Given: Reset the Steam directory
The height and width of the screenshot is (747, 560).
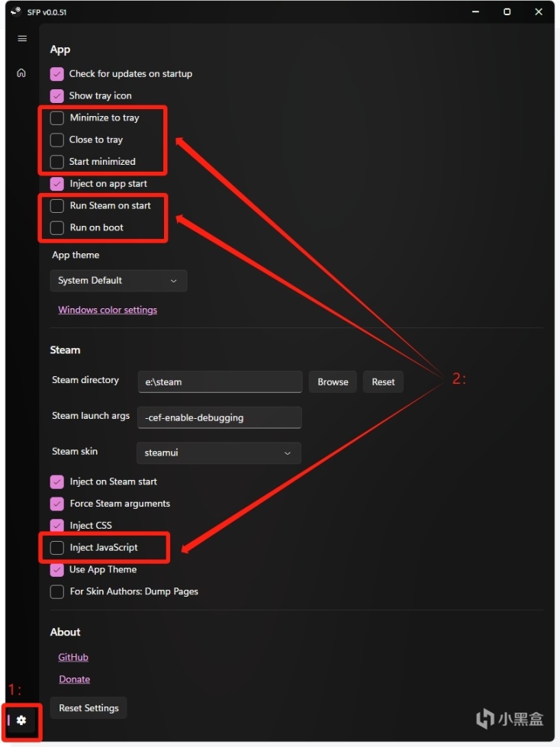Looking at the screenshot, I should point(383,382).
